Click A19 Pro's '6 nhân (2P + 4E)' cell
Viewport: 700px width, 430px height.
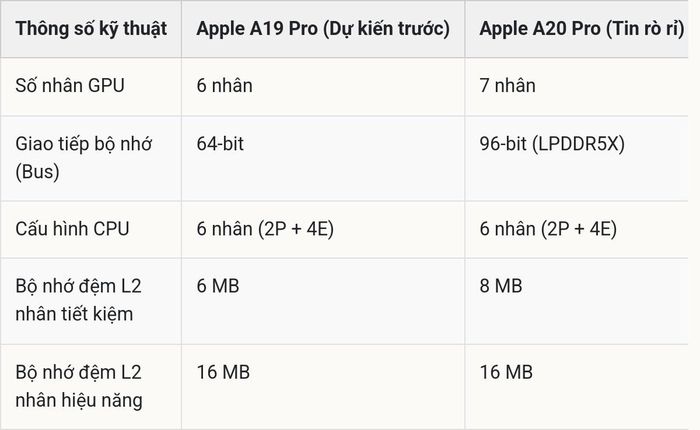tap(265, 229)
